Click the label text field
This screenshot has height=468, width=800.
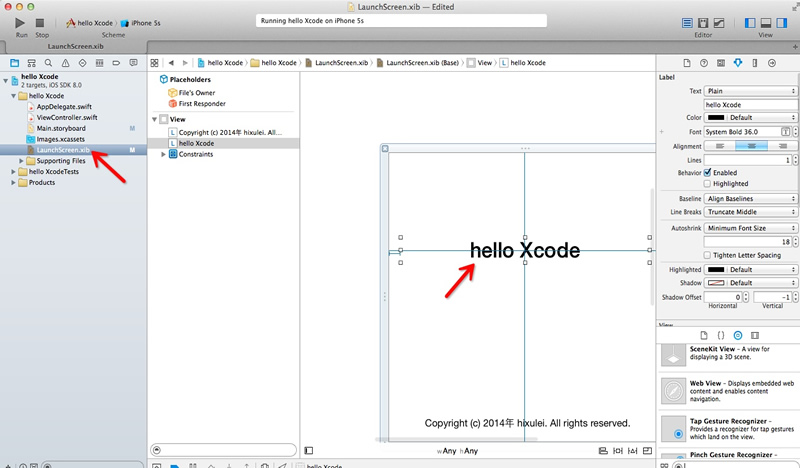tap(751, 105)
